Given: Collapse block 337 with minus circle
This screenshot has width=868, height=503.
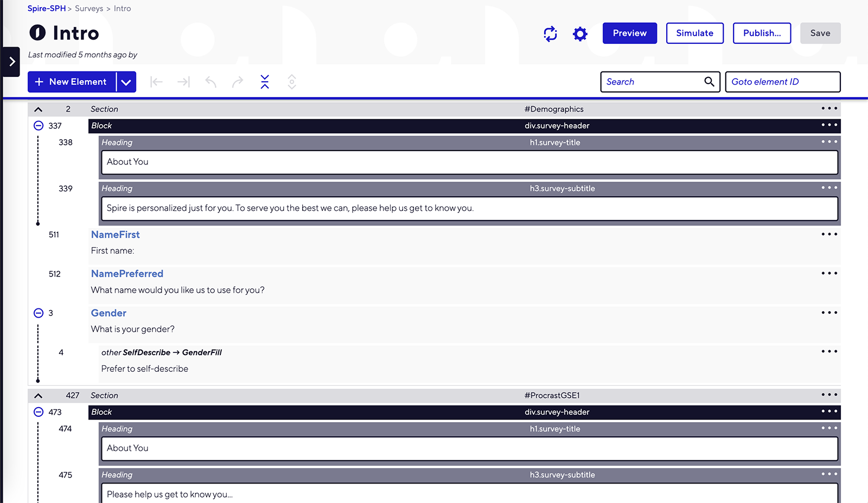Looking at the screenshot, I should tap(39, 126).
